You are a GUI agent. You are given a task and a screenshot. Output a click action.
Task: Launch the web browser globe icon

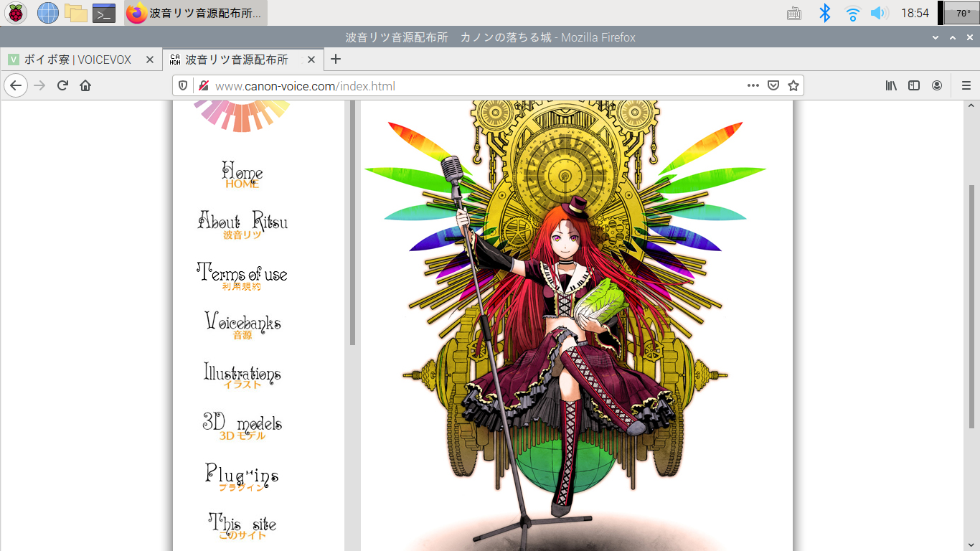[x=48, y=12]
